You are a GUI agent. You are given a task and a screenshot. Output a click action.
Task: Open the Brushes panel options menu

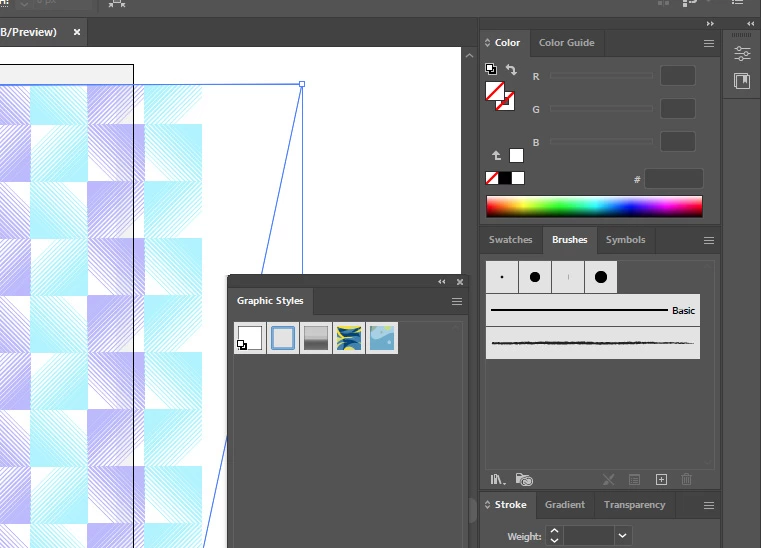[709, 241]
